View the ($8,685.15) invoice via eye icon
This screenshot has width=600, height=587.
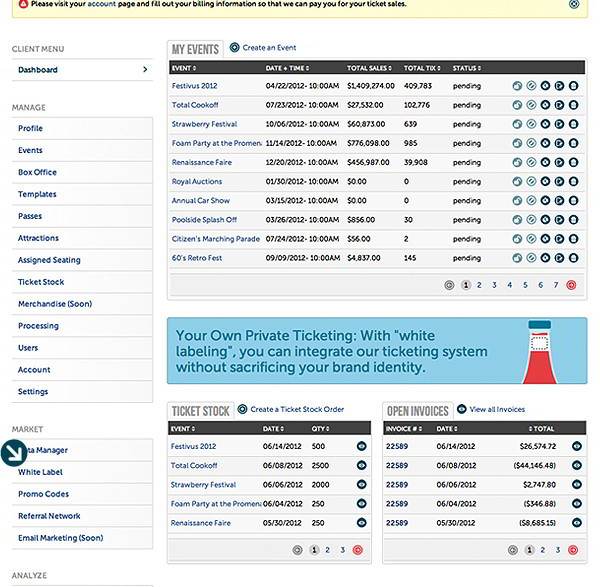(x=577, y=523)
